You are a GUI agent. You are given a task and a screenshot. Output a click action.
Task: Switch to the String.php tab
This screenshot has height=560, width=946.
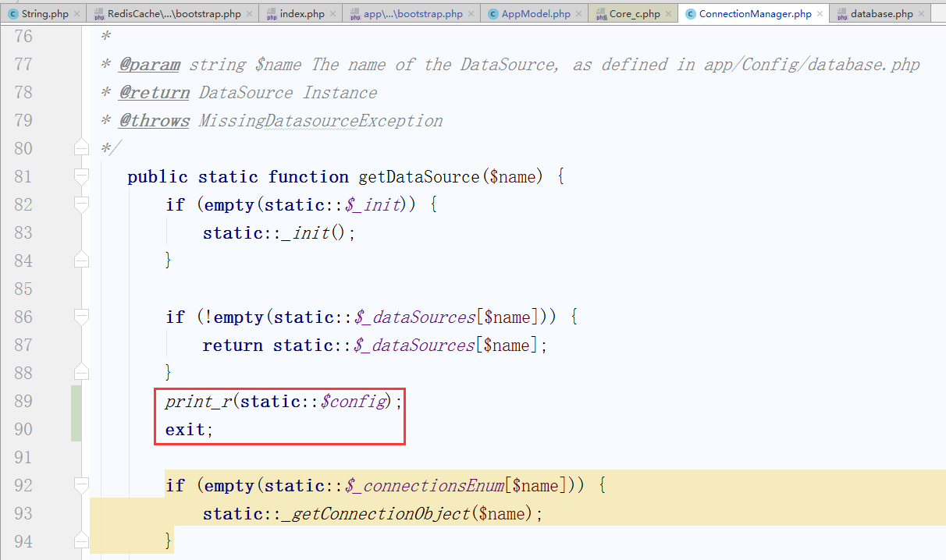pyautogui.click(x=44, y=14)
